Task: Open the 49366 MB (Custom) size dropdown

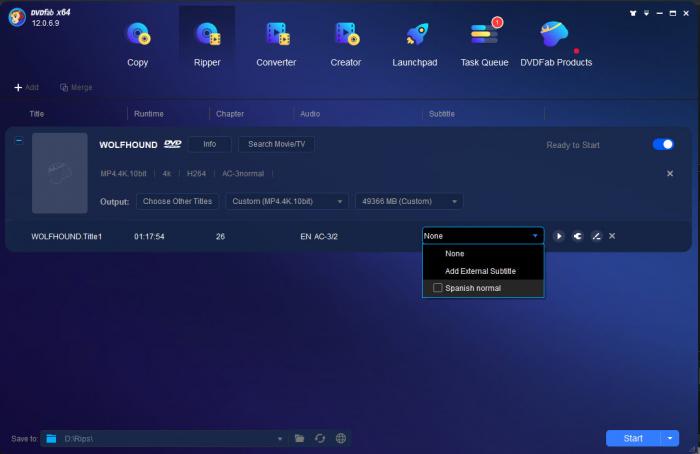Action: [x=409, y=201]
